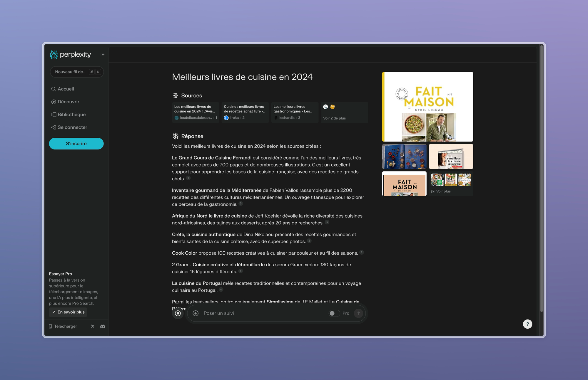Show more images with Voir plus
Screen dimensions: 588x380
451,184
